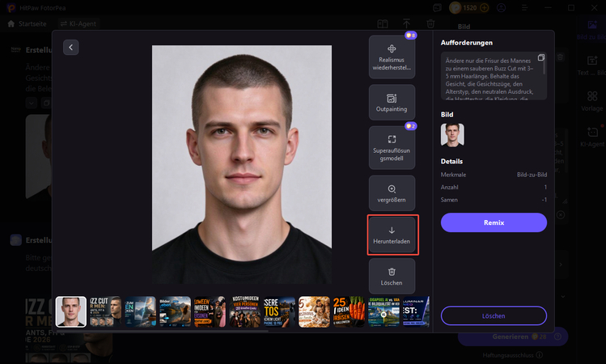Click the HitPaw FotorPea app logo
This screenshot has width=606, height=364.
[11, 8]
